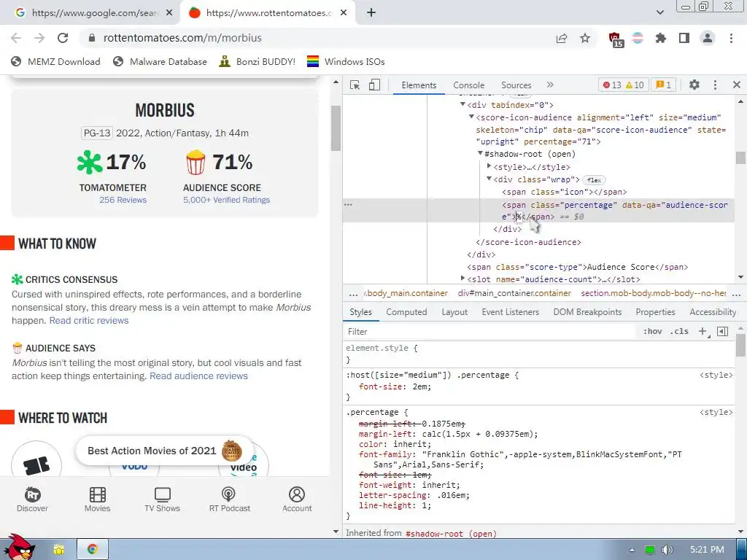This screenshot has height=560, width=747.
Task: Toggle the :hov element state panel
Action: (x=653, y=332)
